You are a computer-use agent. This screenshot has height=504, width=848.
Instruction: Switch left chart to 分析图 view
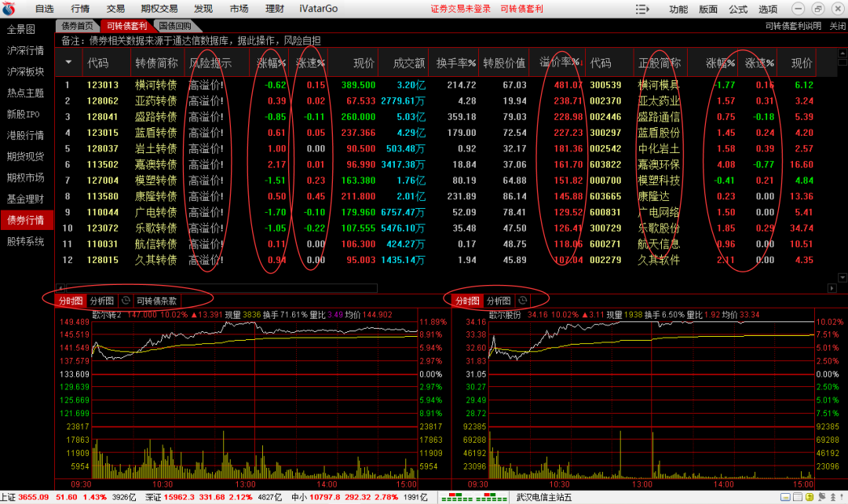point(102,301)
